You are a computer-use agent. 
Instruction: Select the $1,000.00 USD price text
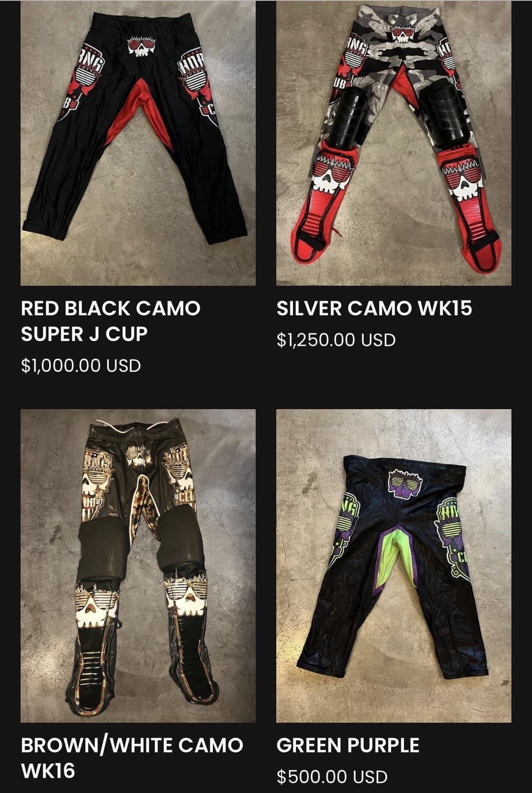pyautogui.click(x=81, y=366)
